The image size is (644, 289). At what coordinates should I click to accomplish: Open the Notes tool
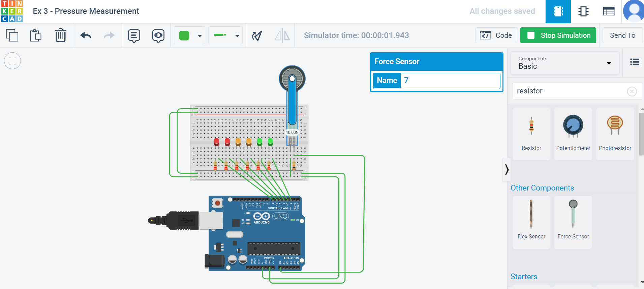134,36
